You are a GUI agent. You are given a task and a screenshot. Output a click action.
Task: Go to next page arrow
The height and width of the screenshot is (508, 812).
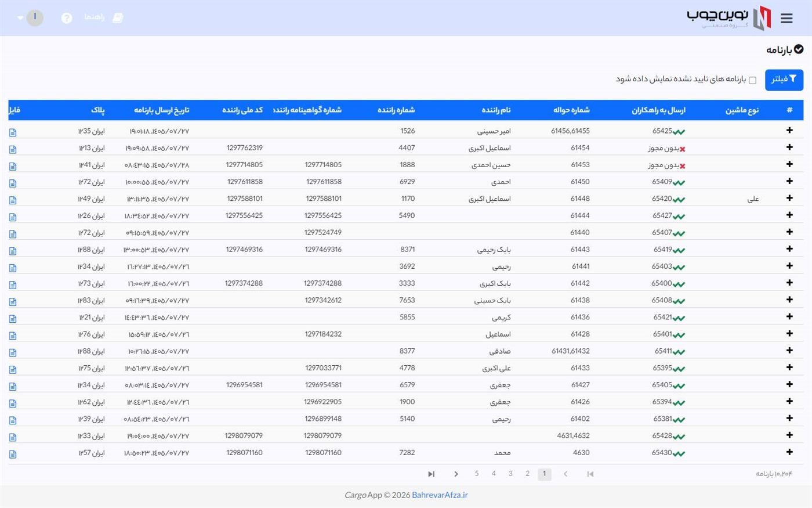[456, 474]
